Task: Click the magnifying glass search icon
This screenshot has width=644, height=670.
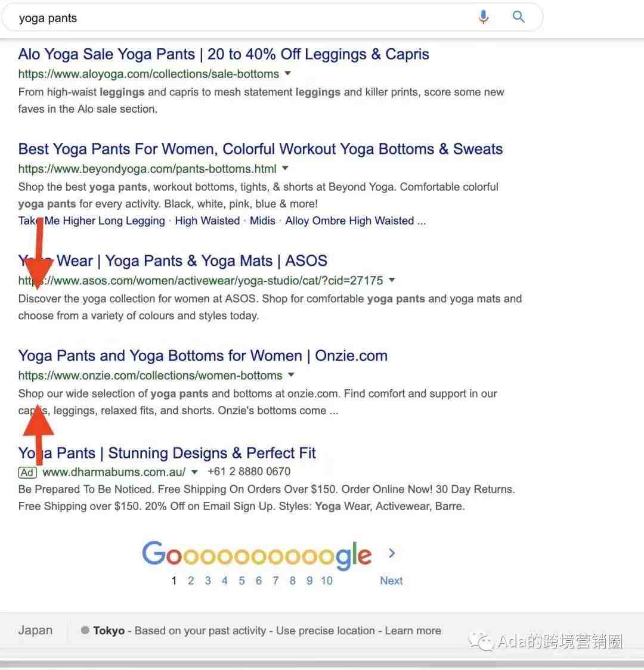Action: point(518,17)
